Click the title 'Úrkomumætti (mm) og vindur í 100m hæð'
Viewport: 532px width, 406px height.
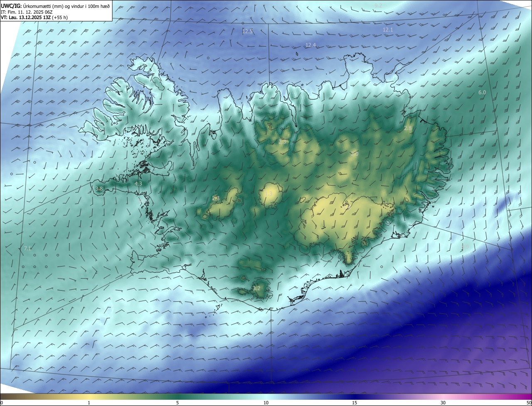tap(66, 6)
